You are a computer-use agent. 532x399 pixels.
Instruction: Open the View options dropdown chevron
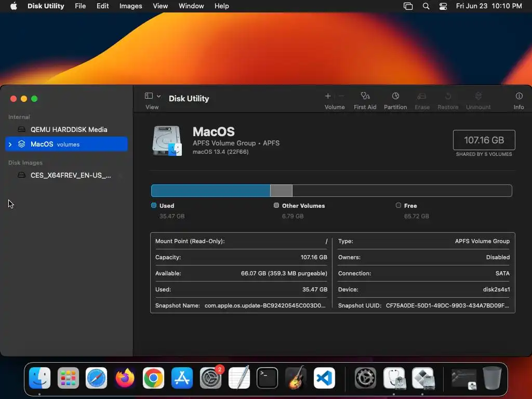pos(158,96)
